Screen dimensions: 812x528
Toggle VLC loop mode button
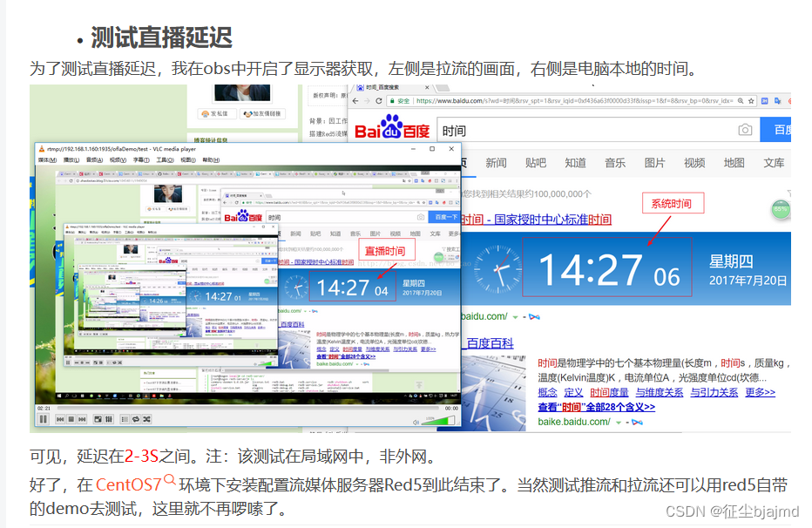pyautogui.click(x=136, y=419)
